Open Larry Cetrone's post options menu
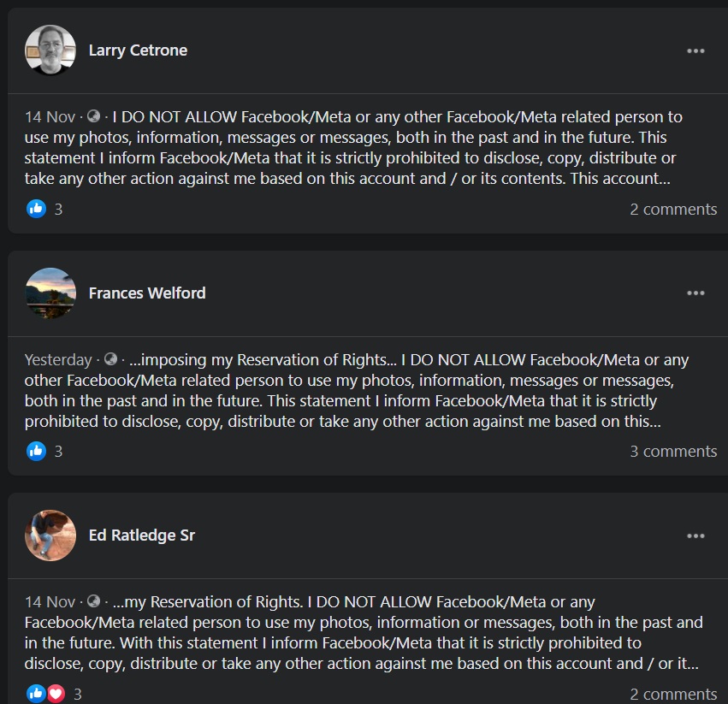The width and height of the screenshot is (728, 704). click(x=695, y=50)
